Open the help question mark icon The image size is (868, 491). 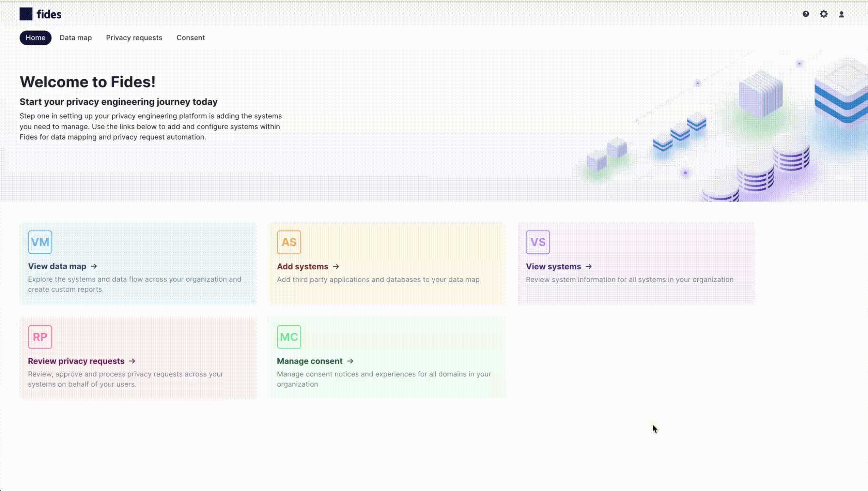pos(805,13)
